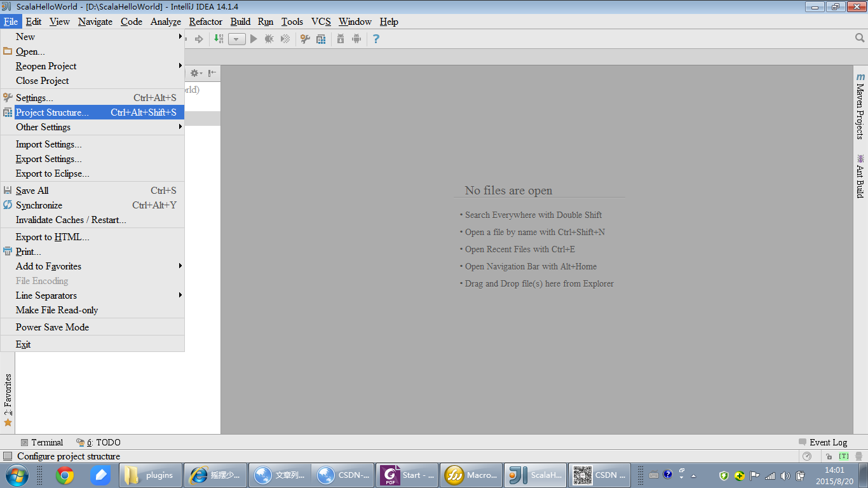868x488 pixels.
Task: Click the Macro... Fireworks taskbar item
Action: coord(471,475)
